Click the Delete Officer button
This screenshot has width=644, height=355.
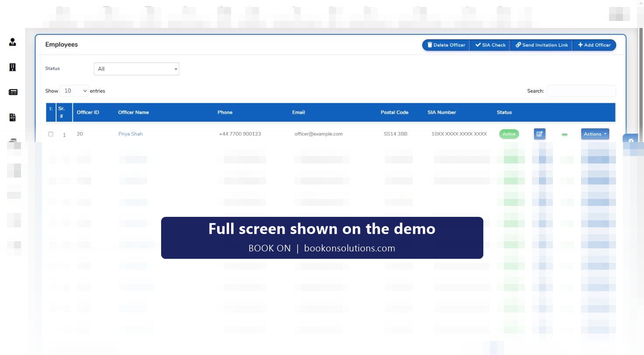click(x=446, y=45)
